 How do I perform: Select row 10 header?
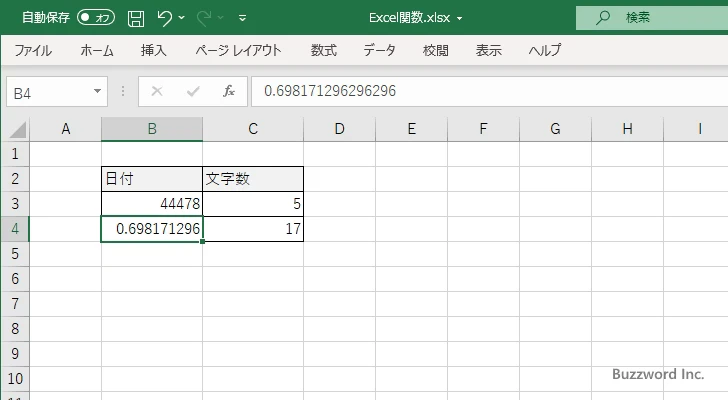click(15, 379)
